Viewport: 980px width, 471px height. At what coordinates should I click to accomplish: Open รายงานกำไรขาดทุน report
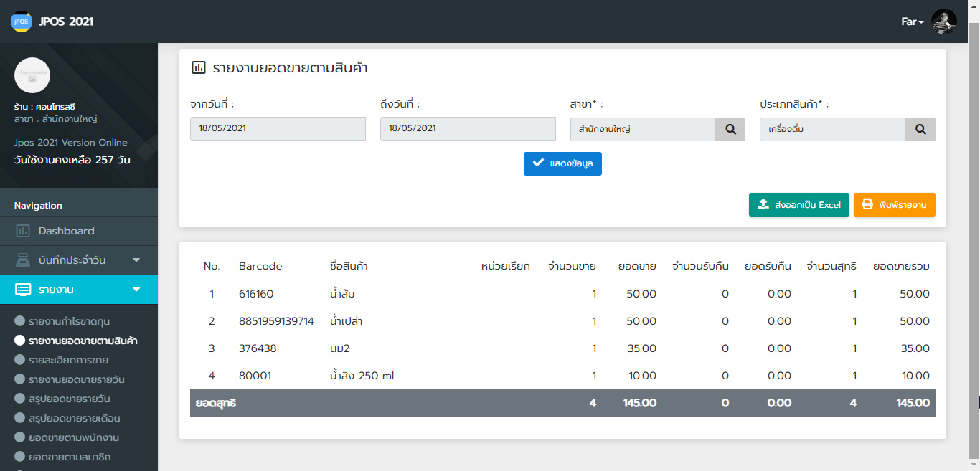[x=69, y=321]
